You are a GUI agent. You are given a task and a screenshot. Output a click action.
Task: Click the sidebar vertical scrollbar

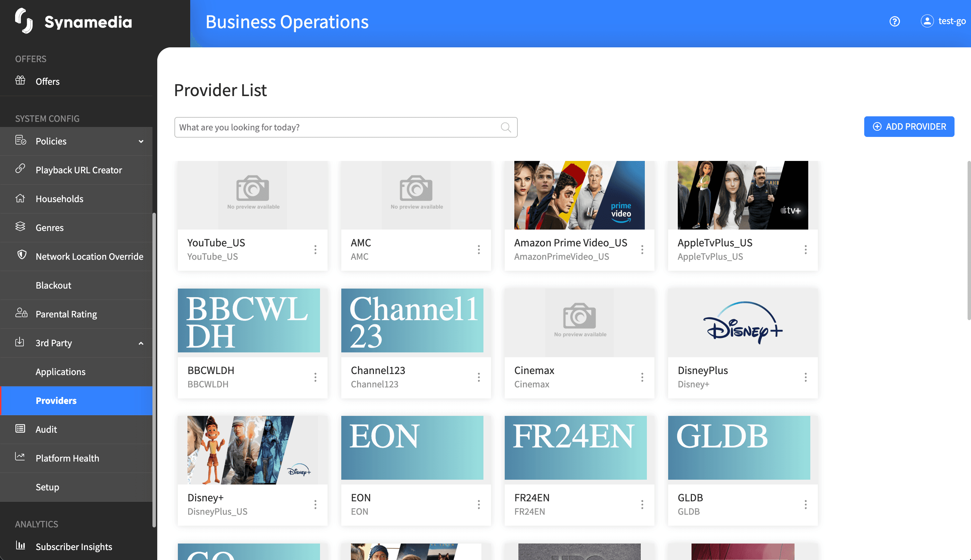pyautogui.click(x=154, y=369)
